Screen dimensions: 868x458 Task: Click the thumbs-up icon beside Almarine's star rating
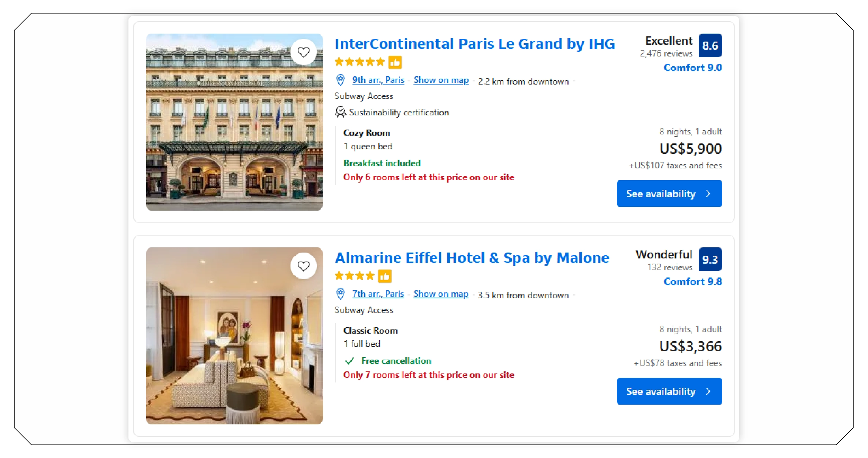click(385, 276)
